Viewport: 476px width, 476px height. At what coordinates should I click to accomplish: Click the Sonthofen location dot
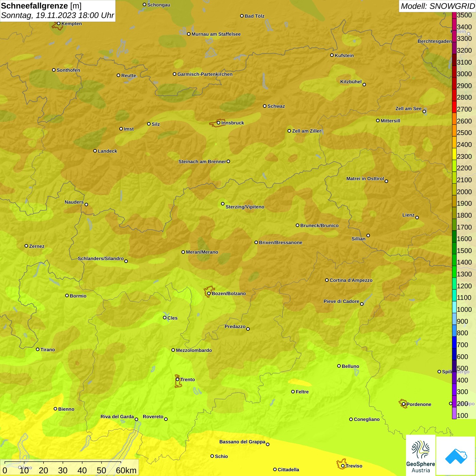[54, 70]
